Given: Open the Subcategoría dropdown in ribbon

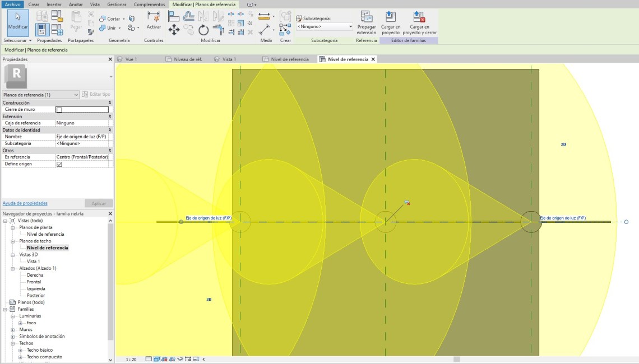Looking at the screenshot, I should click(x=350, y=26).
